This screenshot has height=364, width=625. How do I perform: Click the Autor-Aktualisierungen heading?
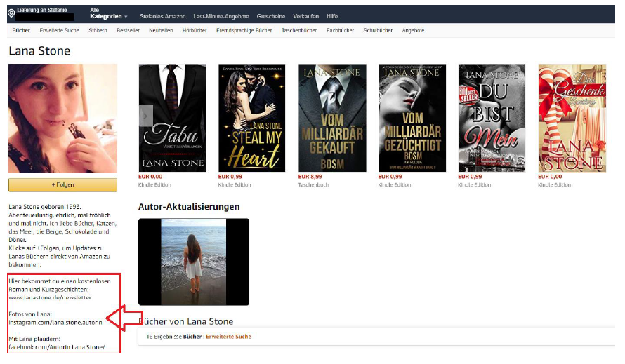[x=189, y=207]
